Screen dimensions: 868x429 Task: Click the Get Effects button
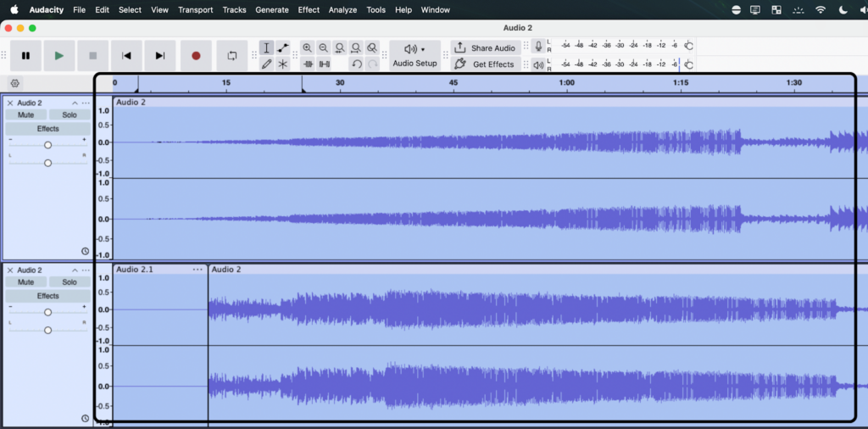pos(486,64)
